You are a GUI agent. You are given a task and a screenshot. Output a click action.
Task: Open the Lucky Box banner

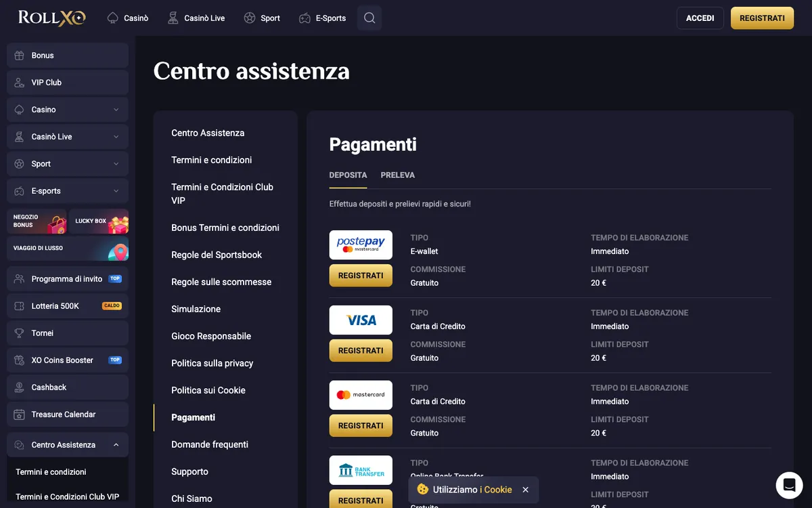point(99,221)
